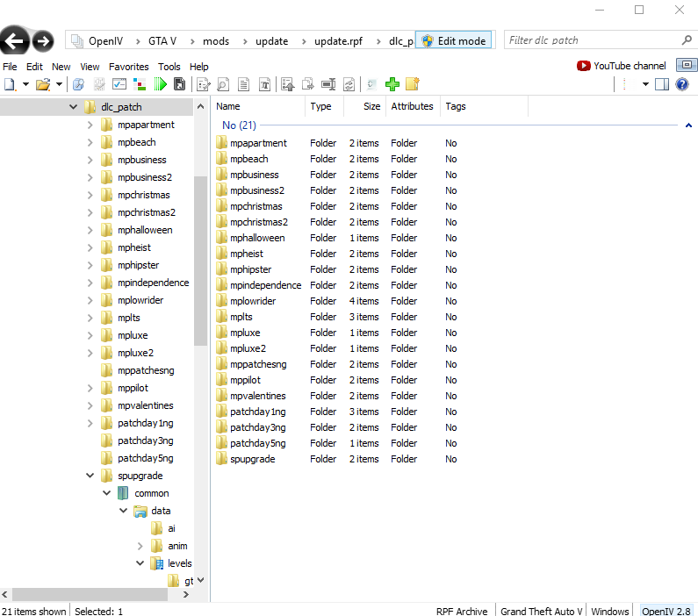
Task: Open the New file dropdown arrow
Action: pos(25,84)
